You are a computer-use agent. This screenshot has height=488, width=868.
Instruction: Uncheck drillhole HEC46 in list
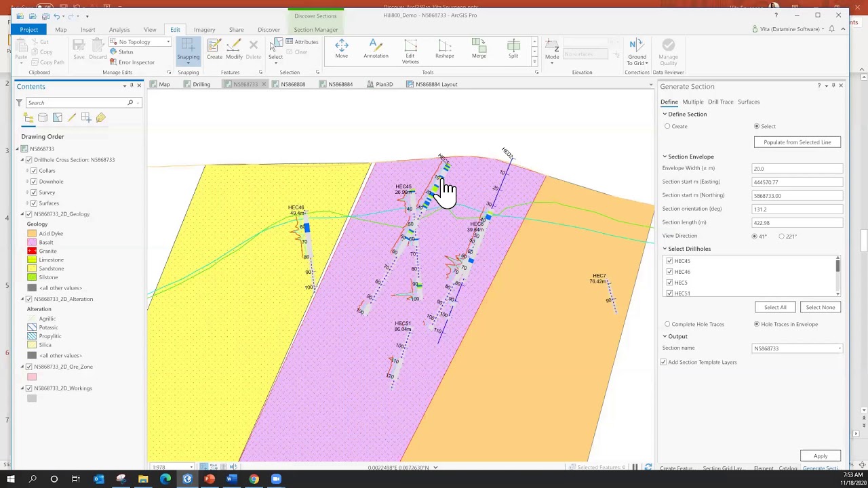[670, 272]
